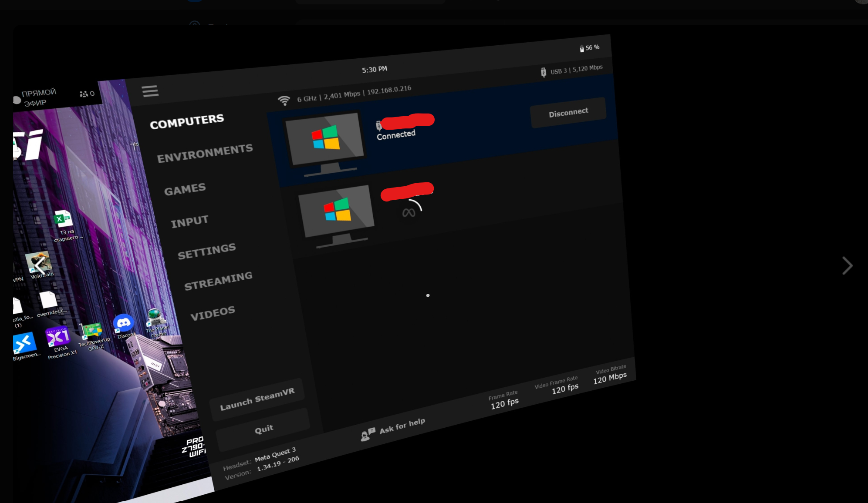
Task: Click the headset battery icon
Action: 581,49
